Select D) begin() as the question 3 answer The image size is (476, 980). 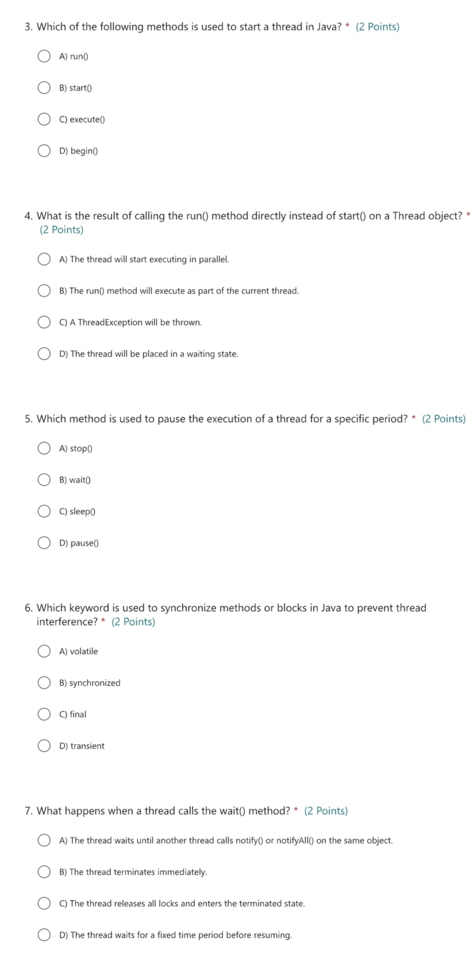[44, 150]
